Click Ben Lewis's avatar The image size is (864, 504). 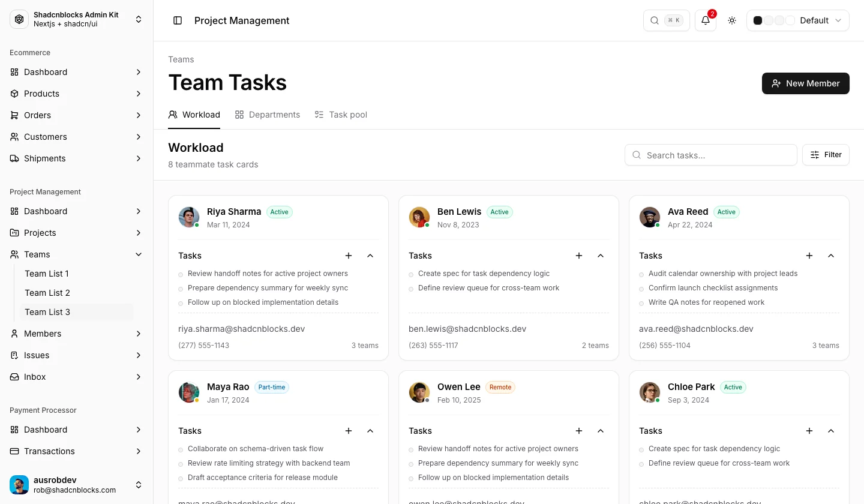pos(419,217)
